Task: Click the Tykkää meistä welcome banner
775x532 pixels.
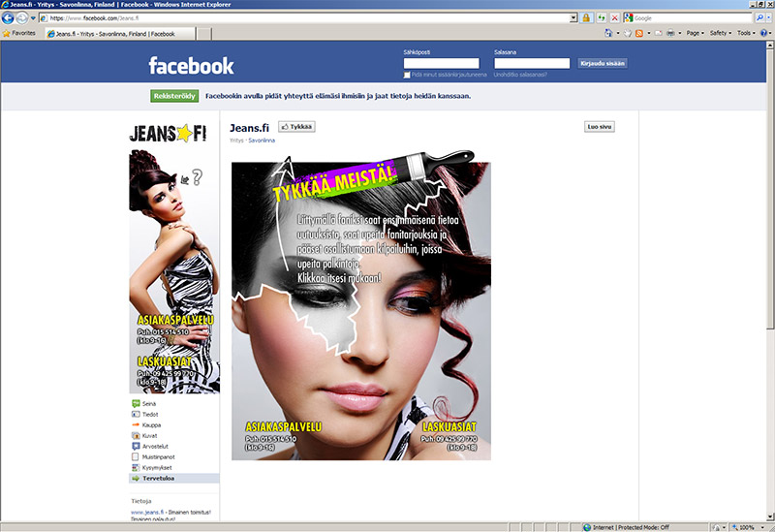Action: tap(361, 306)
